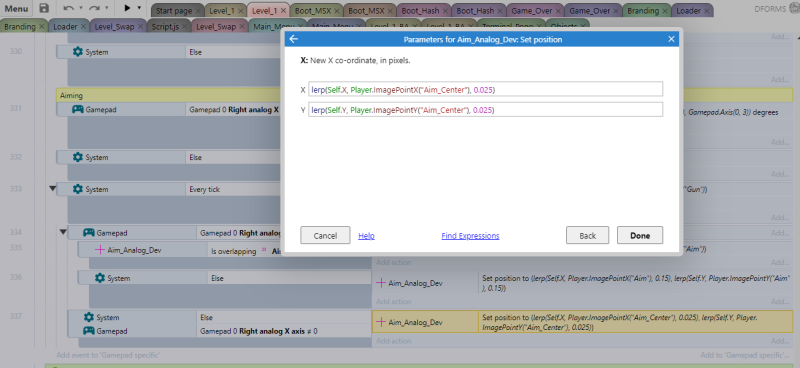Click Aim_Analog_Dev action icon in highlighted event 337

pyautogui.click(x=381, y=323)
